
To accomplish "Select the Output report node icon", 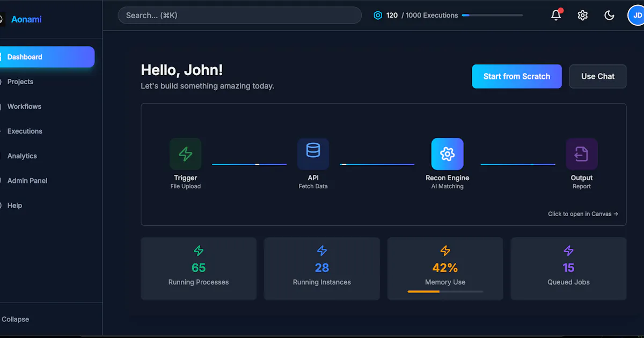I will 582,154.
